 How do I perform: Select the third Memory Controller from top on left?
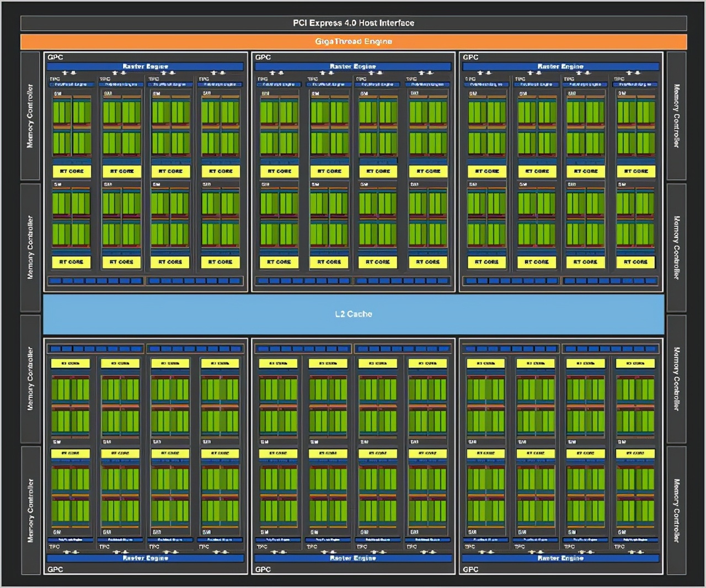pos(30,378)
